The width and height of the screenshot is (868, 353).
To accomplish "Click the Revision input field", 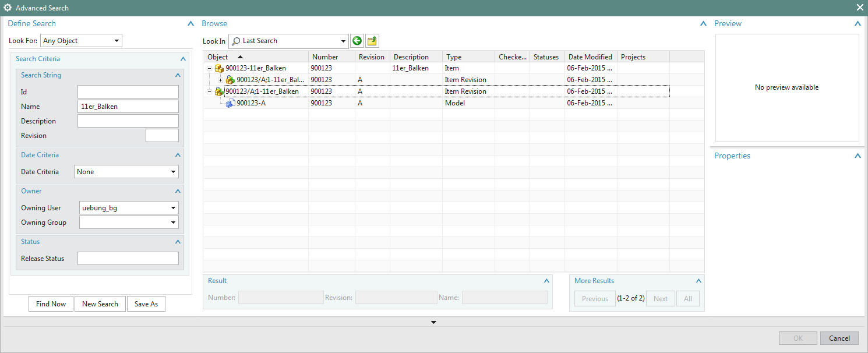I will 162,136.
